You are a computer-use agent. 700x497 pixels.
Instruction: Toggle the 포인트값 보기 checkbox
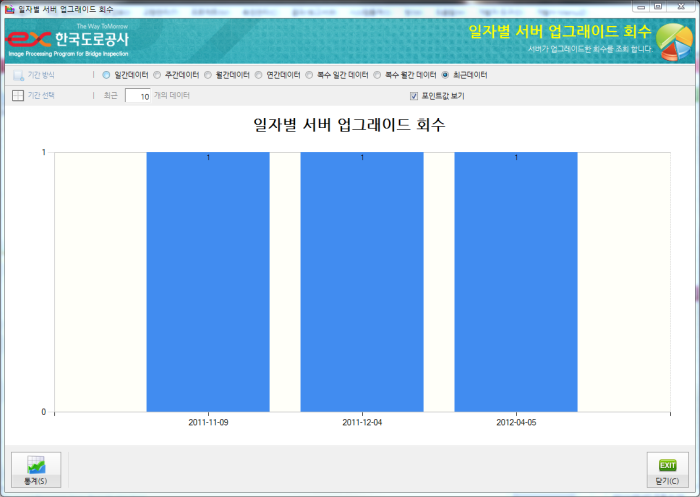(x=414, y=96)
